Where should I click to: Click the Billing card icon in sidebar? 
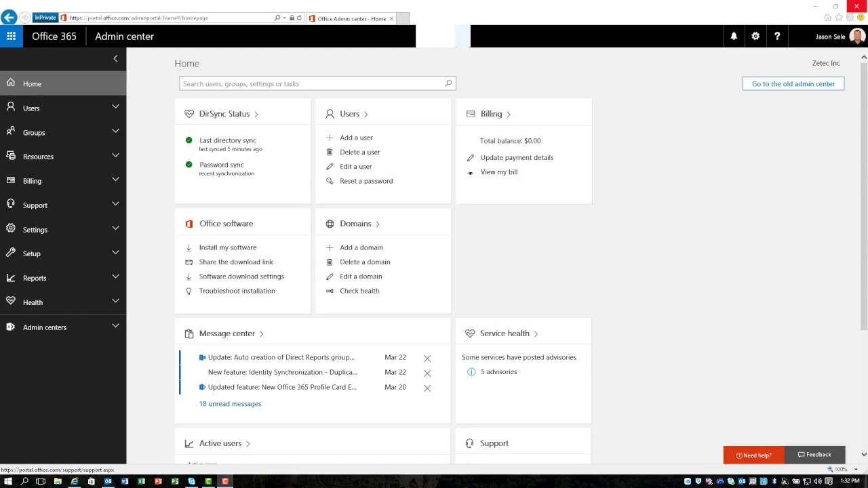pos(11,180)
